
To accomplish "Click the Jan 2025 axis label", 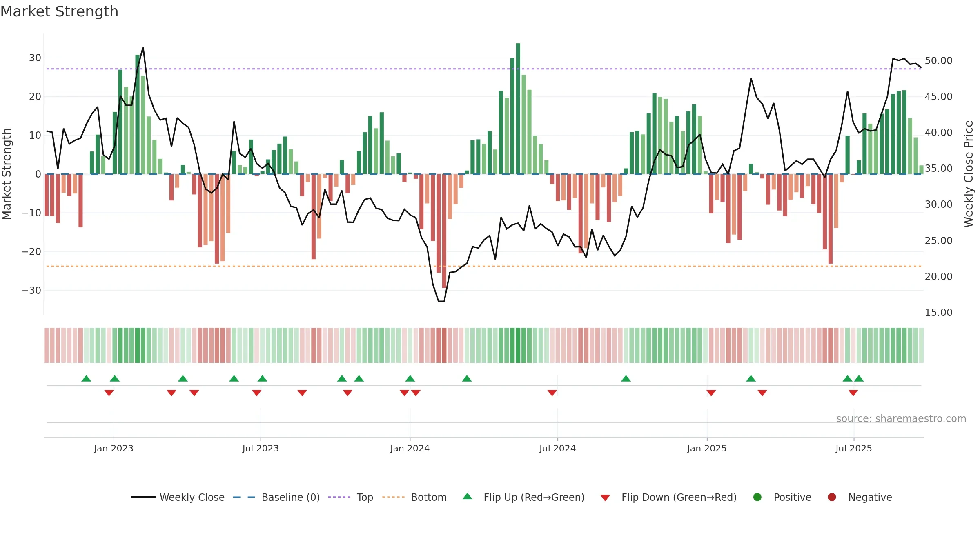I will click(707, 448).
